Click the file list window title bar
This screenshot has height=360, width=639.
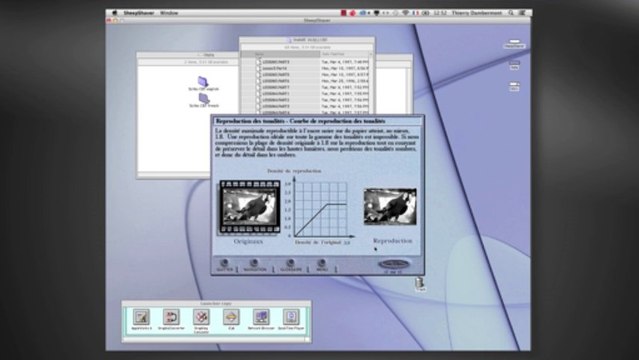[x=306, y=40]
